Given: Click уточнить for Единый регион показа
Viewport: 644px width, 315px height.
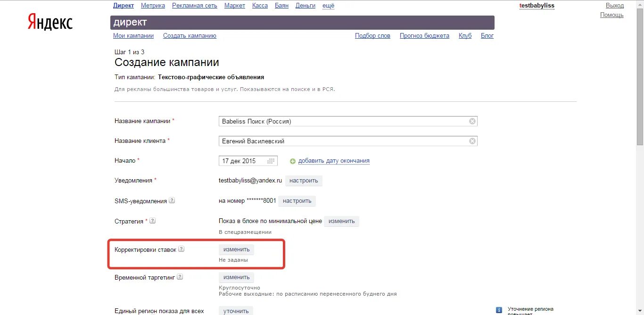Looking at the screenshot, I should coord(236,311).
